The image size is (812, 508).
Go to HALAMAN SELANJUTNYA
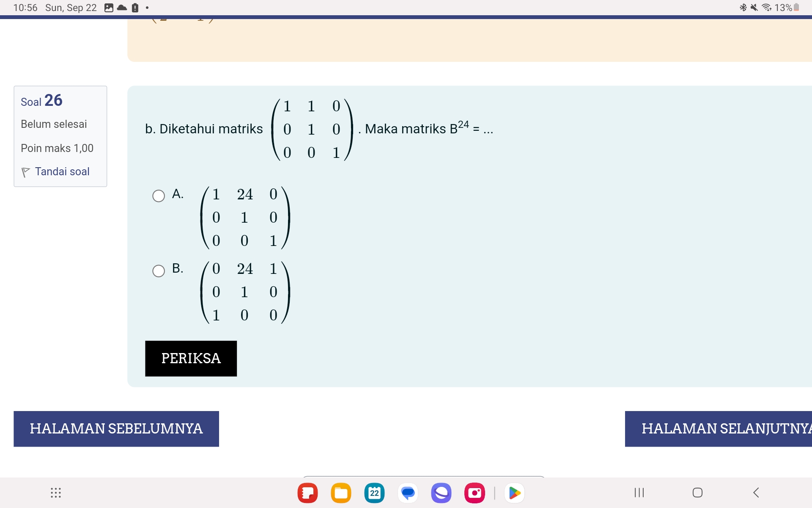[x=719, y=428]
